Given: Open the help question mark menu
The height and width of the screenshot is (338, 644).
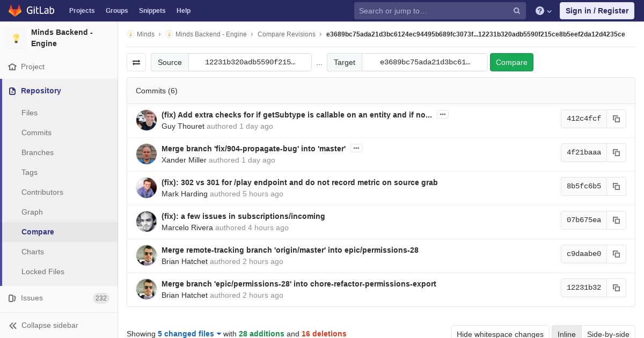Looking at the screenshot, I should click(x=544, y=11).
